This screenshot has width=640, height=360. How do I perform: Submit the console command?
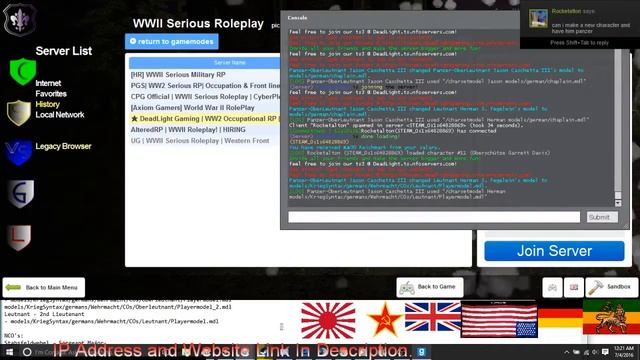pyautogui.click(x=602, y=217)
